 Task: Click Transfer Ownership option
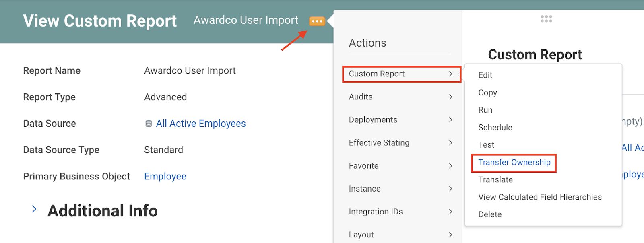514,163
